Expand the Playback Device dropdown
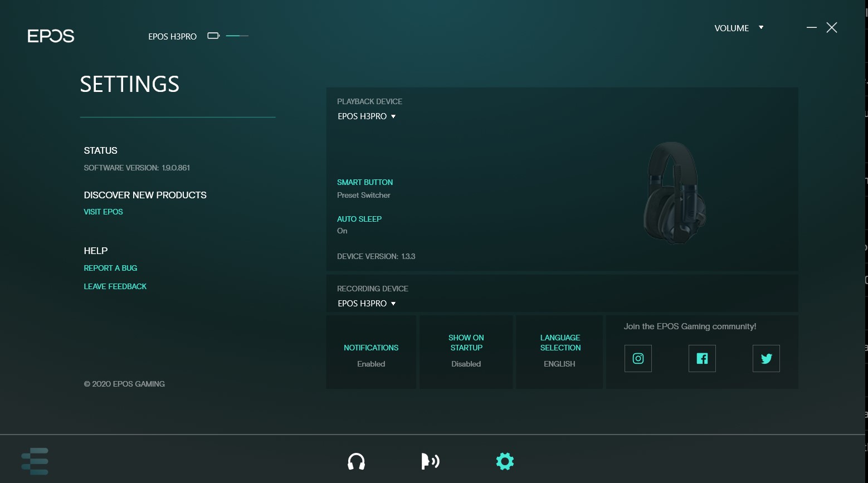 click(x=367, y=116)
